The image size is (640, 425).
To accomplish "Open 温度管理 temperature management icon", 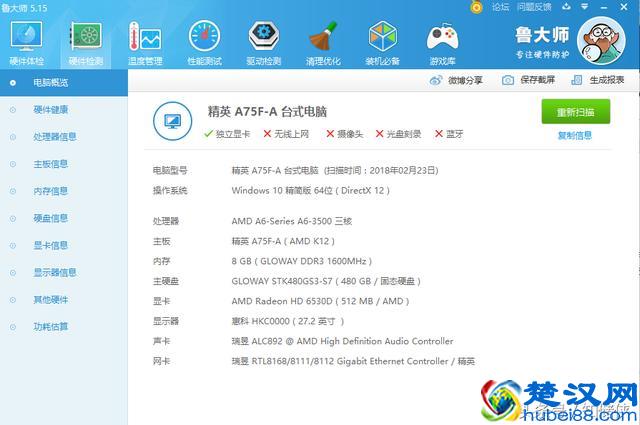I will click(145, 43).
